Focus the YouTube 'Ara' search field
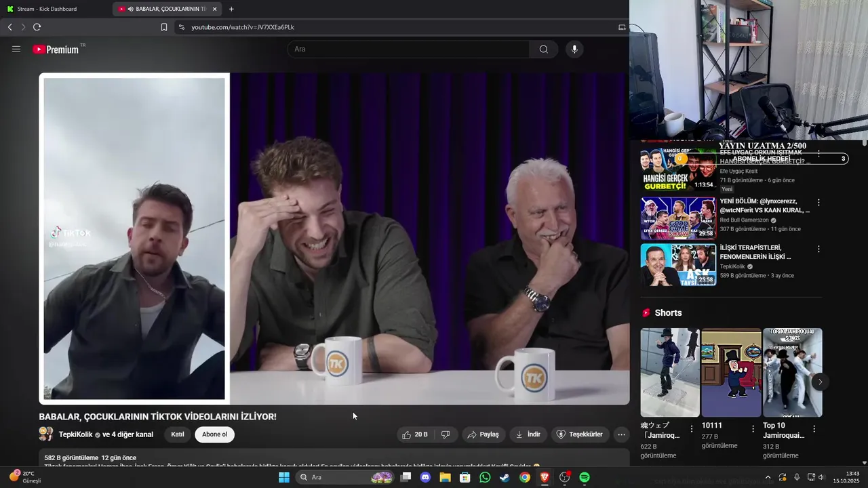 408,49
